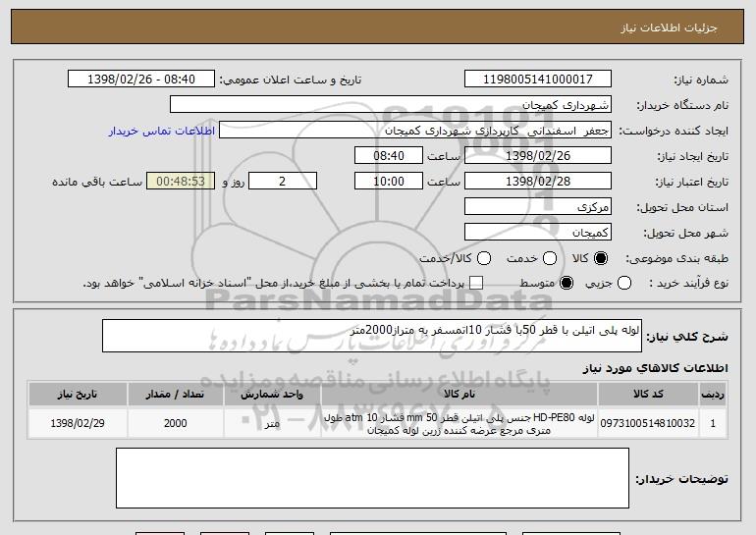The width and height of the screenshot is (756, 535).
Task: Click delivery city field کمیجان
Action: point(538,233)
